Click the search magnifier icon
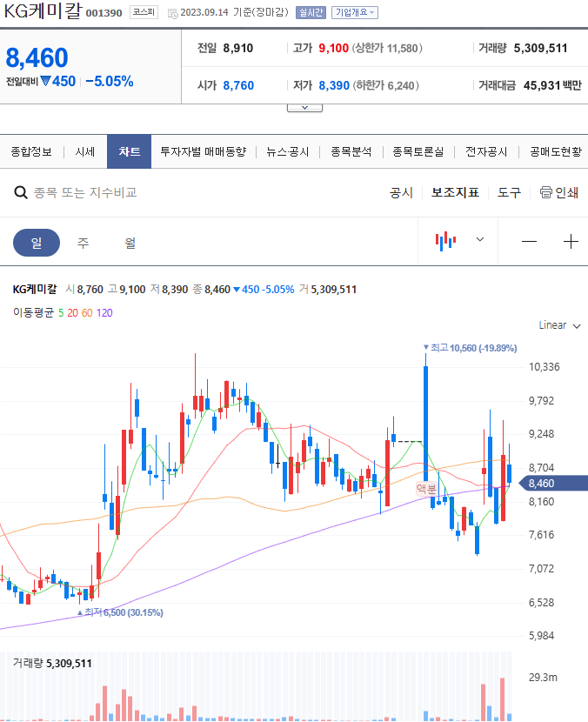The image size is (588, 722). (20, 192)
